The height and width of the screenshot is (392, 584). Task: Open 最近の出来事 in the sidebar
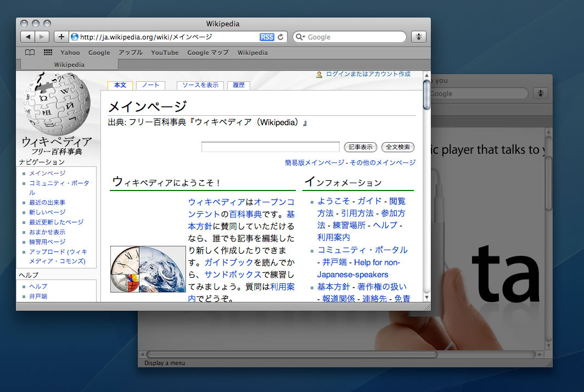(47, 203)
